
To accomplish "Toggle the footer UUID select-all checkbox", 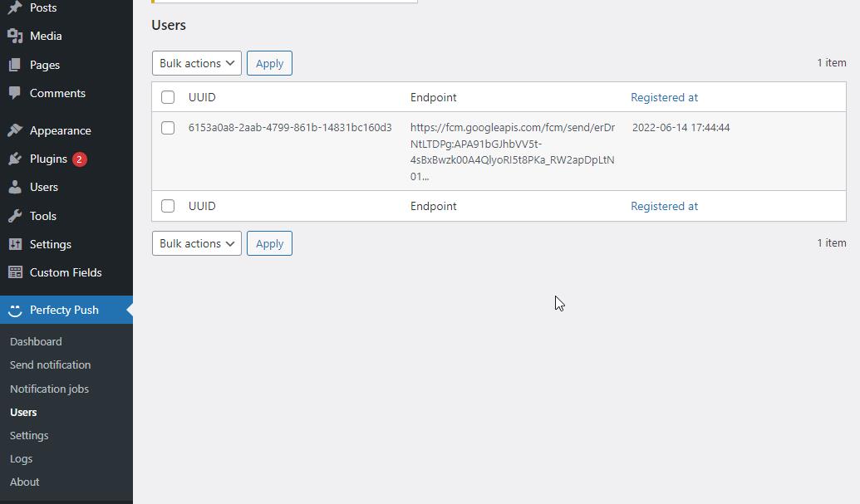I will [x=168, y=206].
